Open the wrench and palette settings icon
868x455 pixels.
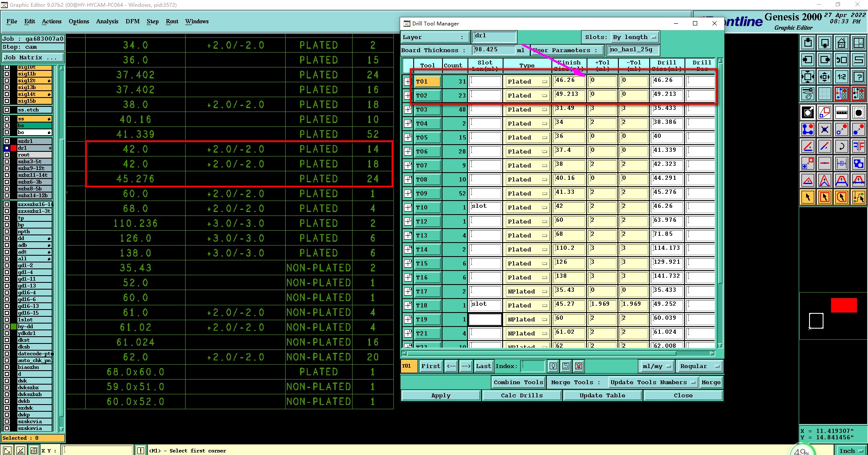(808, 94)
